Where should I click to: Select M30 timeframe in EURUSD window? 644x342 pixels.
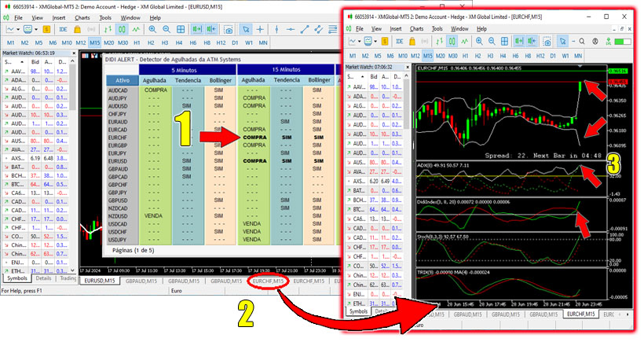[x=123, y=42]
